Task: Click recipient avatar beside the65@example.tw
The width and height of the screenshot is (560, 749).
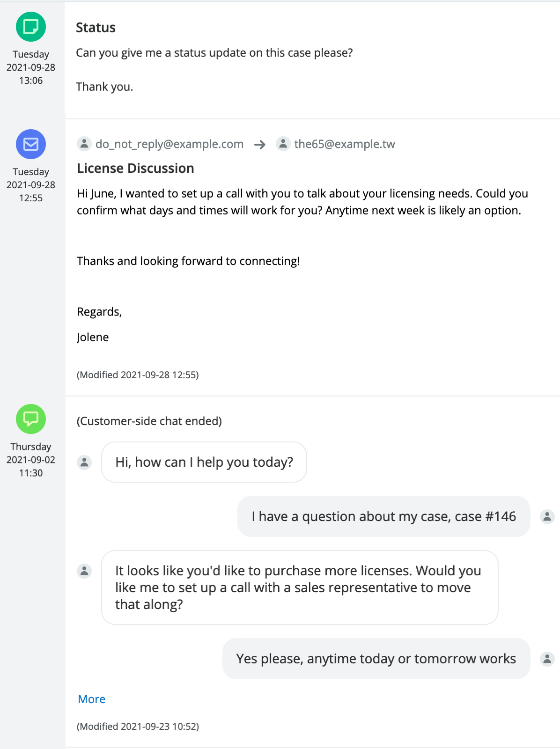Action: pos(283,144)
